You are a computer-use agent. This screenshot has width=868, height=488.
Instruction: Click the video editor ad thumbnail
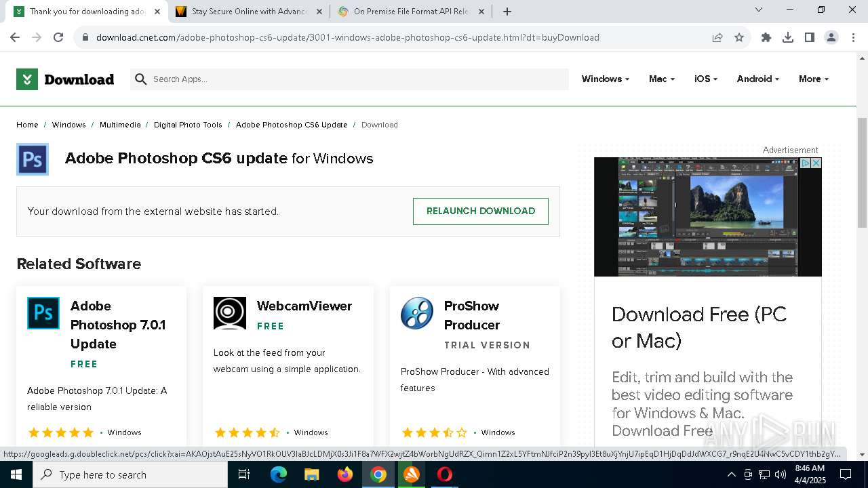tap(708, 217)
